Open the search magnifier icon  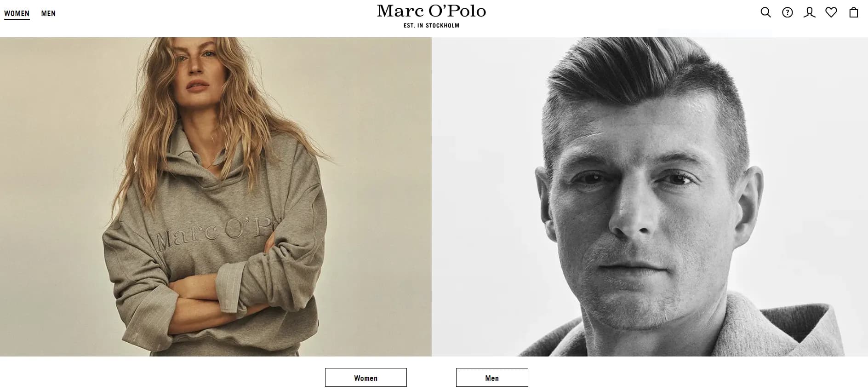765,12
